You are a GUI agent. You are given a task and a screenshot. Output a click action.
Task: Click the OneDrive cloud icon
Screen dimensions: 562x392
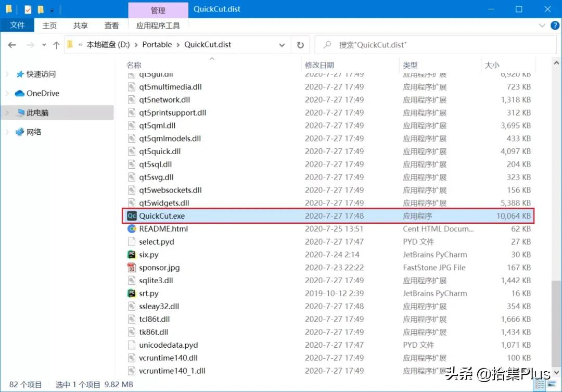coord(20,93)
